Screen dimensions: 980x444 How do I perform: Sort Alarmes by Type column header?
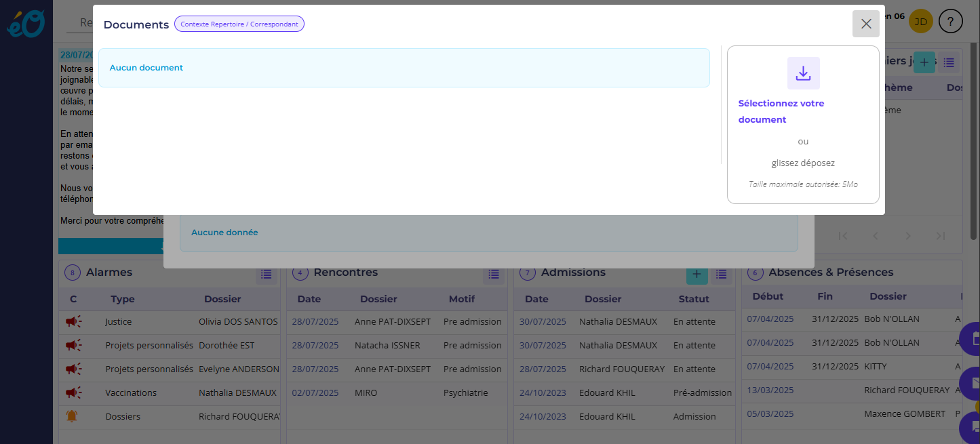click(123, 299)
